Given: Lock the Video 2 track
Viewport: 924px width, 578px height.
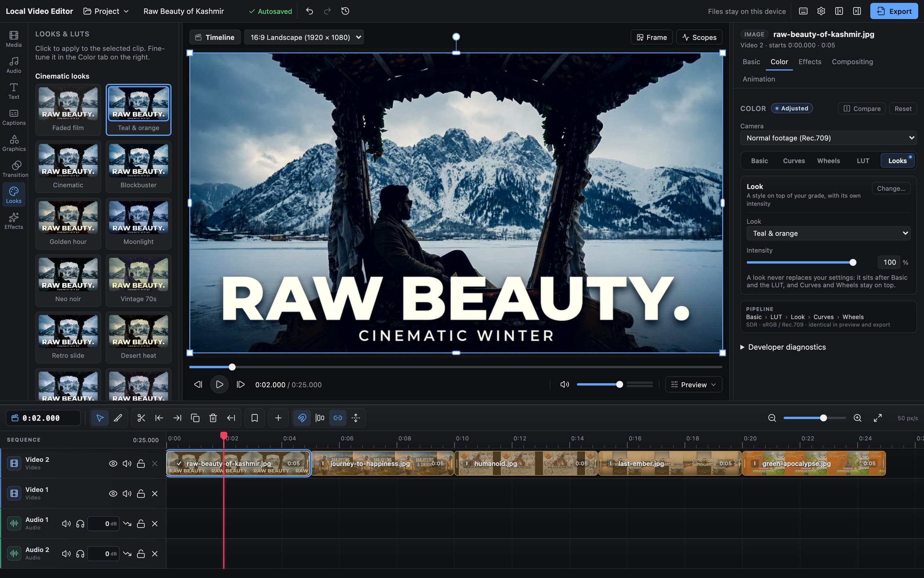Looking at the screenshot, I should click(140, 463).
